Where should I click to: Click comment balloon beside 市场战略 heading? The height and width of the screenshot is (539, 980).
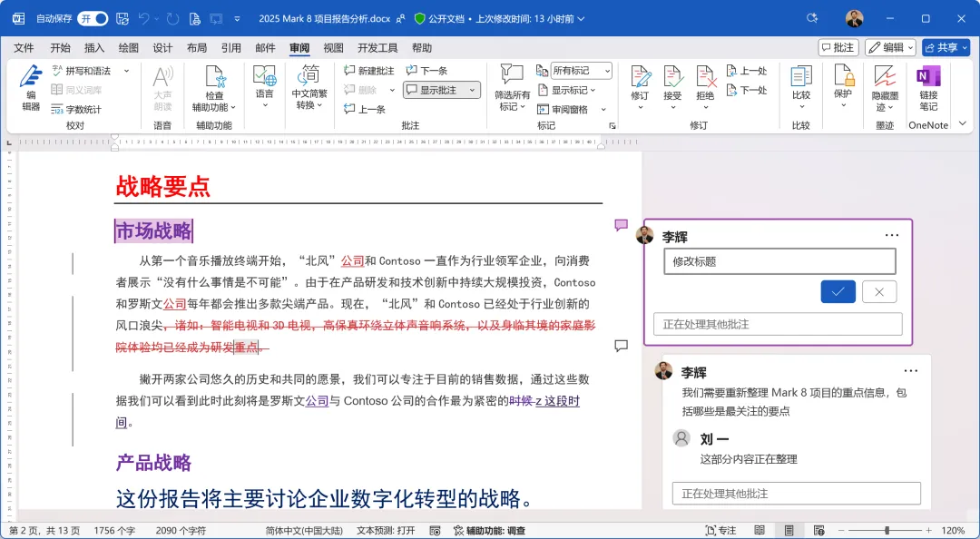tap(621, 225)
